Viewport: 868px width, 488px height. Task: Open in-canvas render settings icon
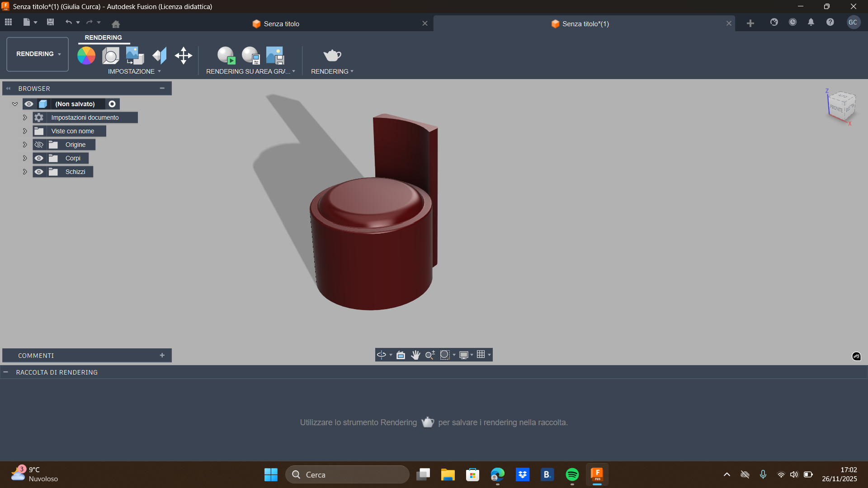[250, 54]
